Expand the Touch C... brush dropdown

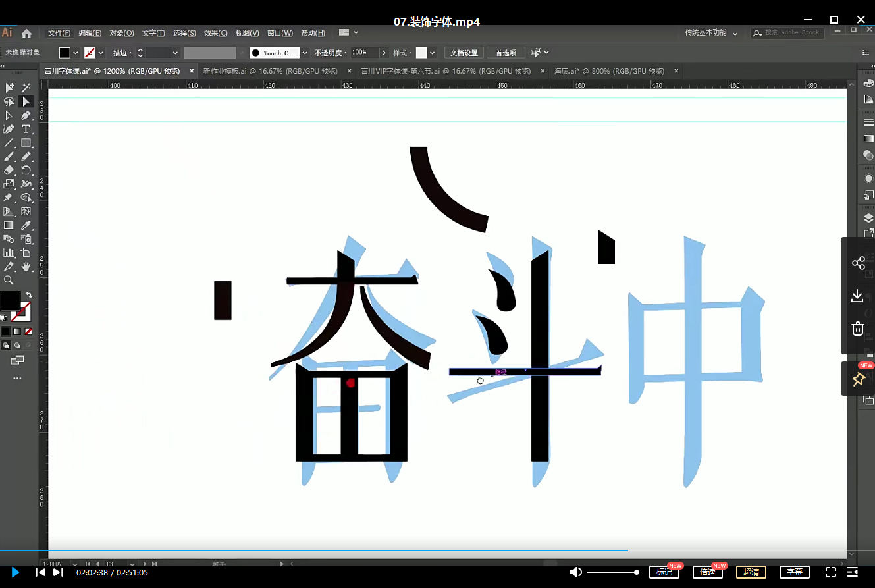pos(305,53)
